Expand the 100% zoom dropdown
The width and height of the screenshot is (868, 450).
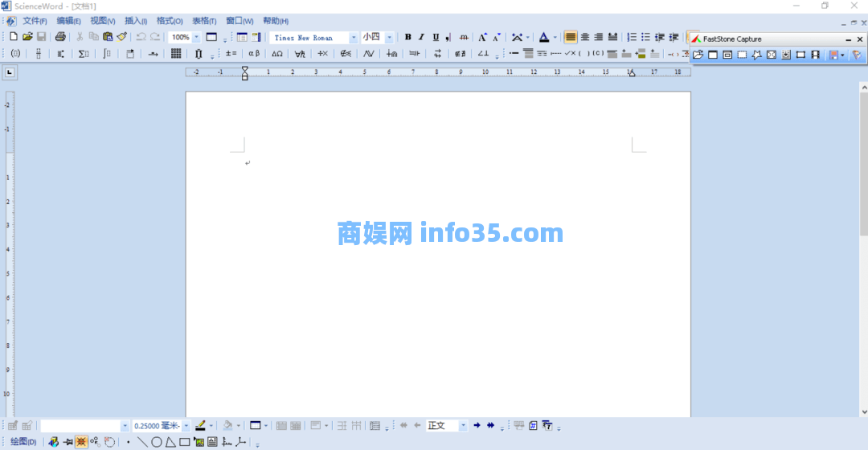point(197,38)
